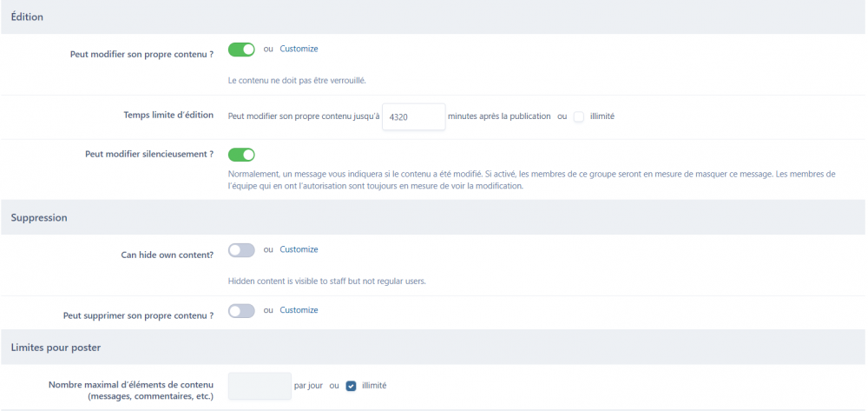
Task: Toggle off "Peut modifier son propre contenu" switch
Action: (x=241, y=50)
